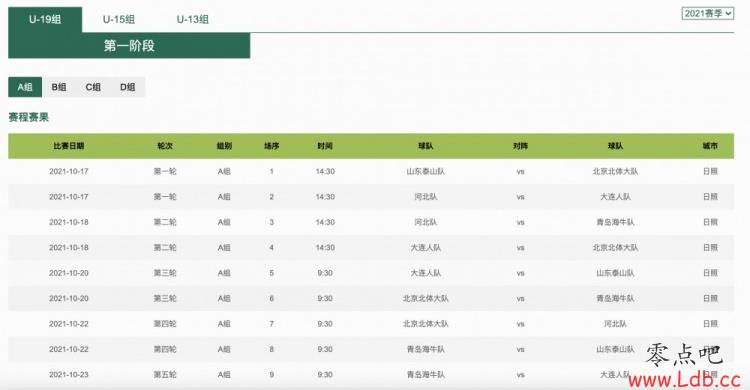Viewport: 750px width, 390px height.
Task: Click date 2021-10-20 in match 5 row
Action: tap(69, 273)
